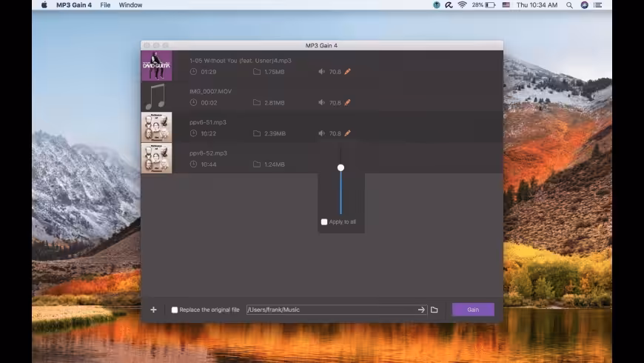Click volume slider handle in popup
Screen dimensions: 644x363
[x=341, y=167]
